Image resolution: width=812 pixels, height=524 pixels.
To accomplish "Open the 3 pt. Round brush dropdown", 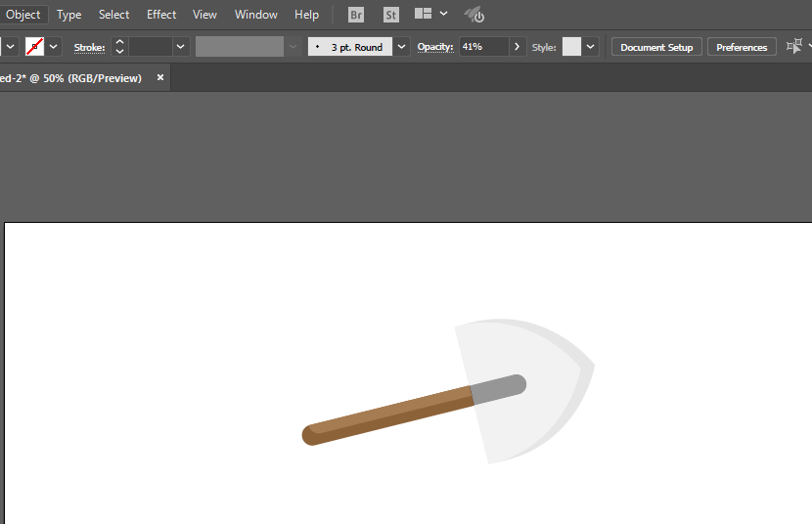I will [x=401, y=47].
